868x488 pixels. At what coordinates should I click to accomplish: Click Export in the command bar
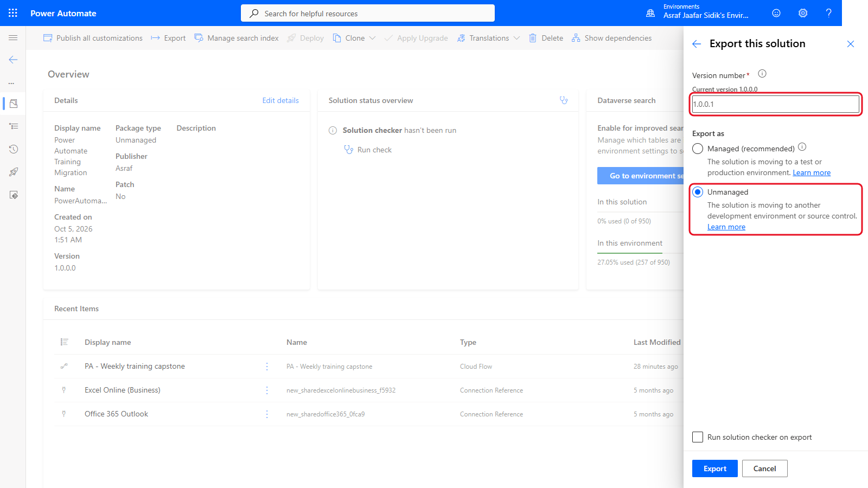[x=168, y=38]
